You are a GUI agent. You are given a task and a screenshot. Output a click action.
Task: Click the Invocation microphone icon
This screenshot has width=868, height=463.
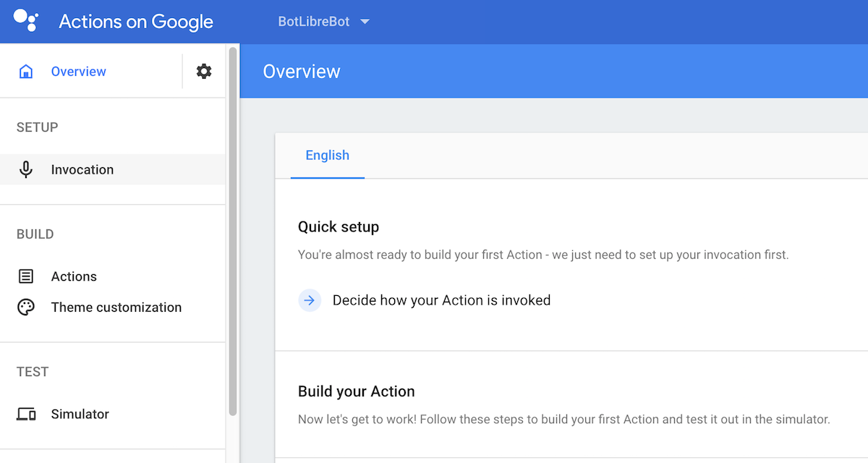click(x=26, y=170)
